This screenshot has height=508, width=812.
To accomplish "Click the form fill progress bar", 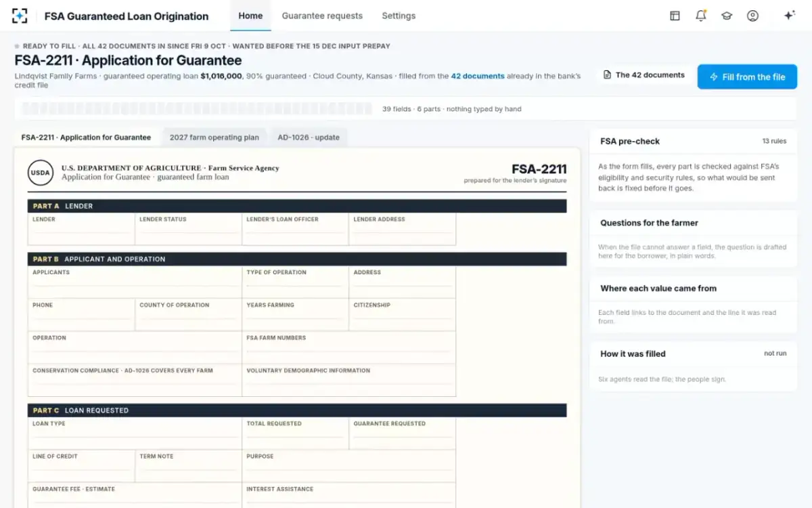I will click(197, 109).
